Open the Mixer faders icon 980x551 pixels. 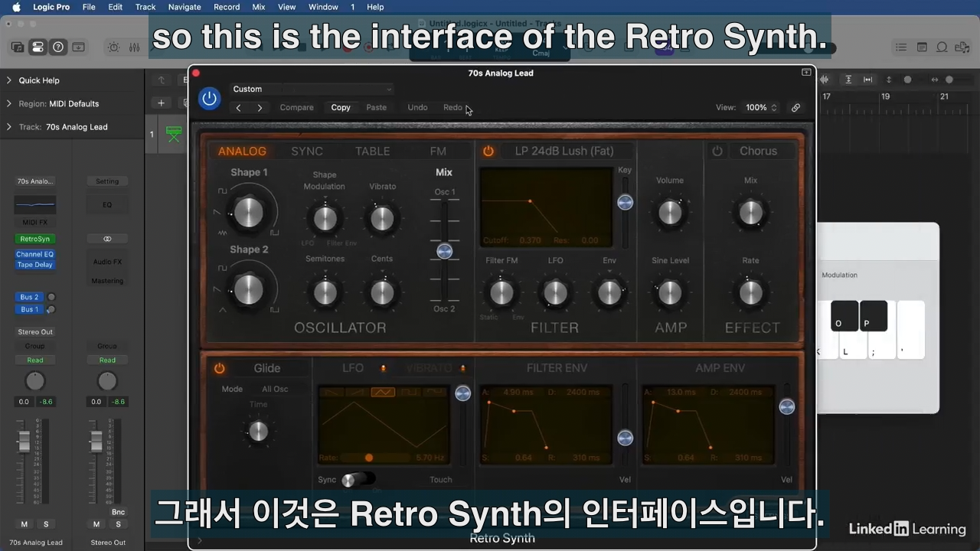[x=134, y=47]
